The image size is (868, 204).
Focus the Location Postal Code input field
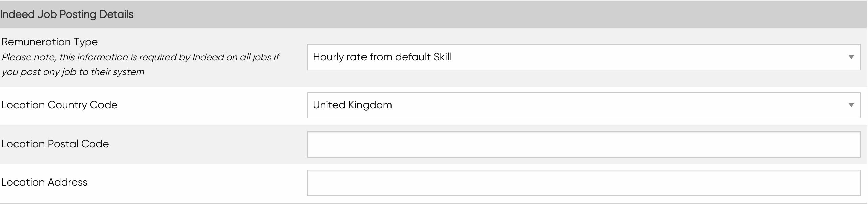click(583, 144)
